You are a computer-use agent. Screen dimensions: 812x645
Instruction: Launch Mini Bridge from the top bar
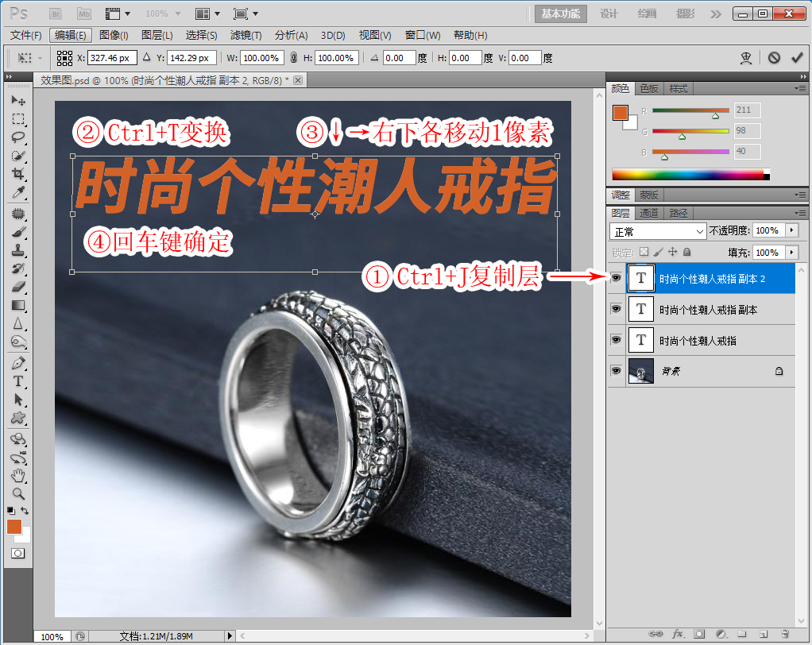click(84, 14)
